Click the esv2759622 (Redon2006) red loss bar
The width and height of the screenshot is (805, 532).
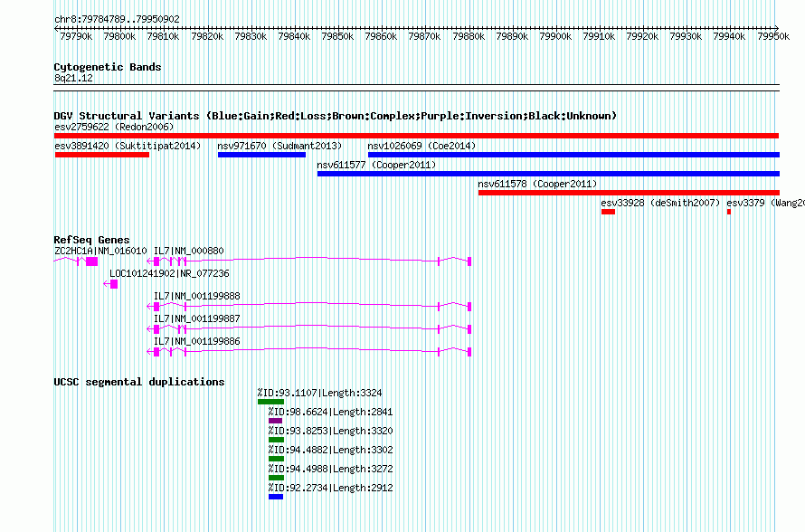point(416,136)
